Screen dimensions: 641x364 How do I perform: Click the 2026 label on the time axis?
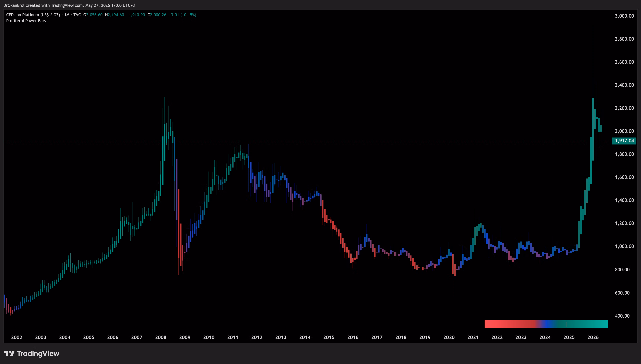tap(593, 337)
